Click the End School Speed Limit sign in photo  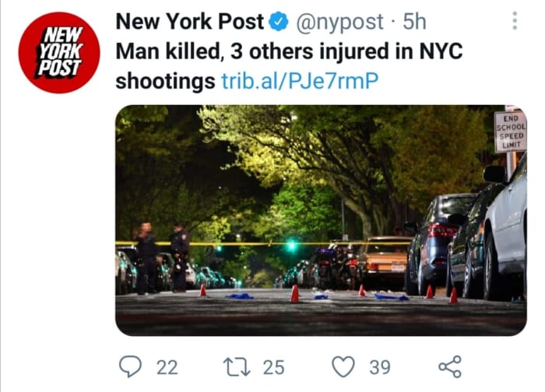510,132
